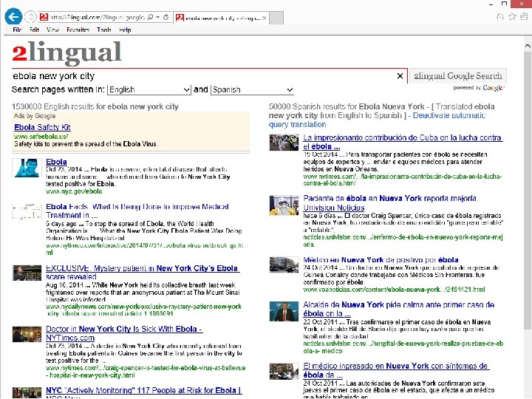Click the page vertical scrollbar thumb
The height and width of the screenshot is (399, 532).
click(528, 190)
